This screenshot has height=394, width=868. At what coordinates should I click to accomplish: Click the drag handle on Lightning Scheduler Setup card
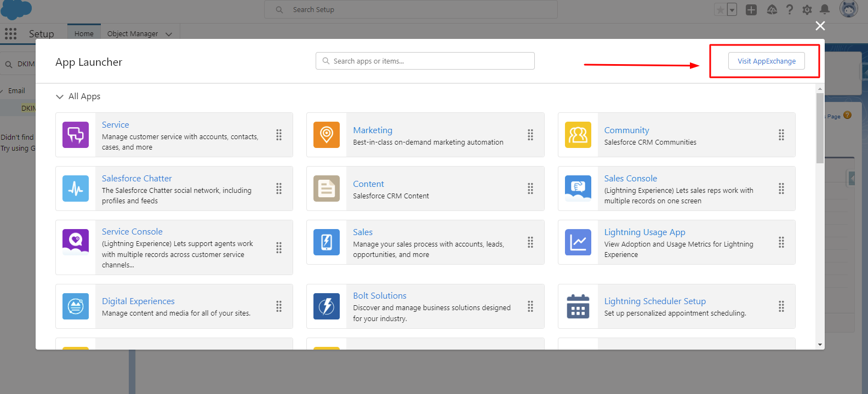point(781,306)
